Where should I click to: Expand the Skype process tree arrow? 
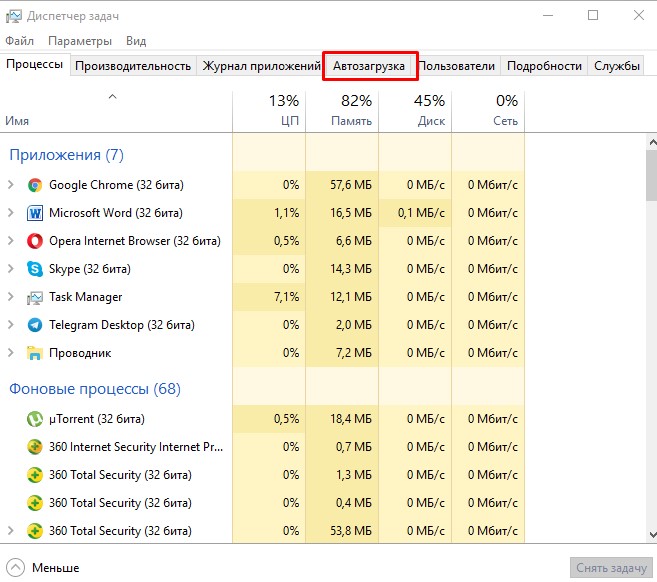(11, 269)
